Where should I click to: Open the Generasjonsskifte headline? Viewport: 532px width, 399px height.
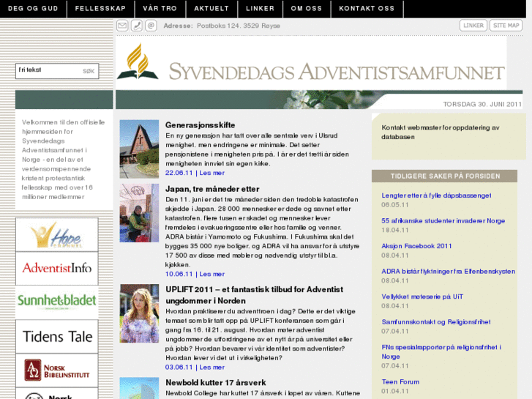pos(201,125)
